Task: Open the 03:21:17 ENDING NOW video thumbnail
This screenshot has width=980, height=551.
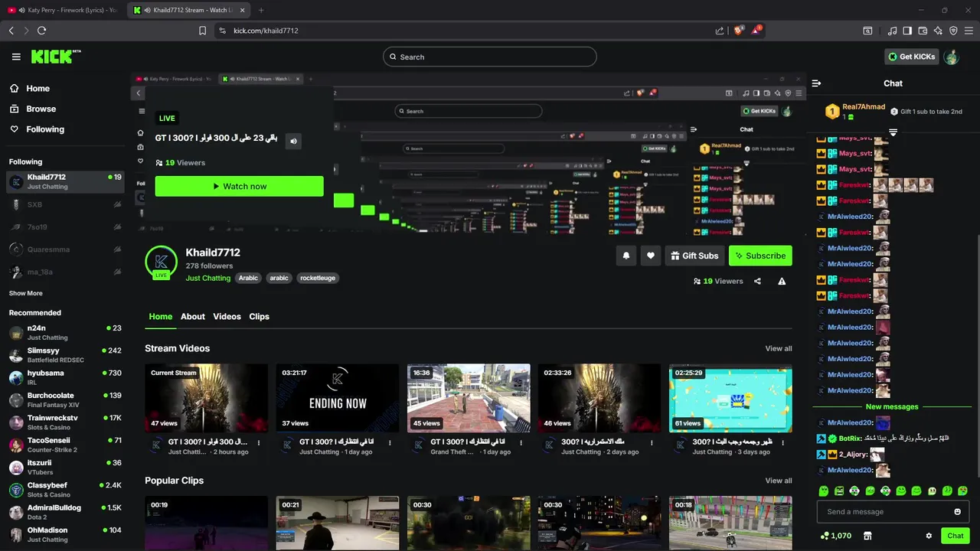Action: (x=338, y=398)
